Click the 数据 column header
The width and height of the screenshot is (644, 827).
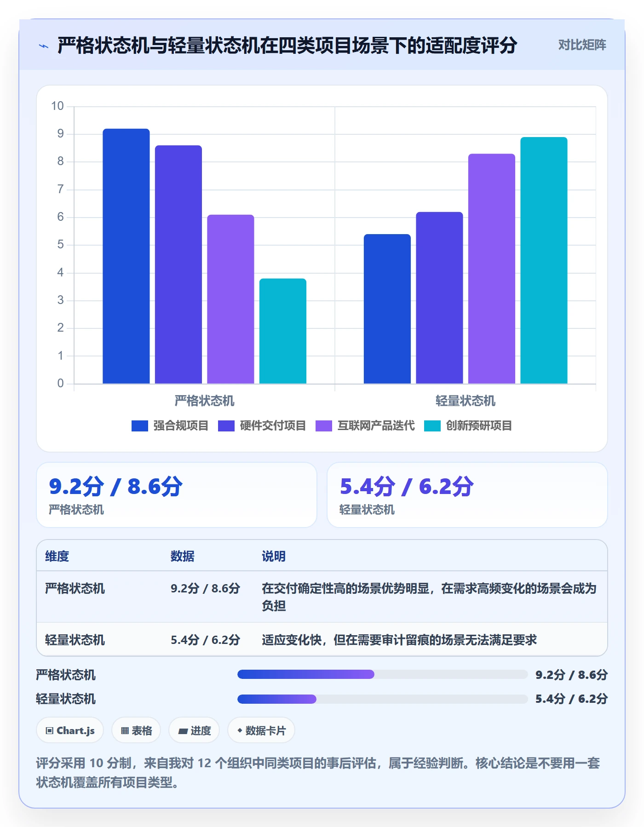click(183, 556)
